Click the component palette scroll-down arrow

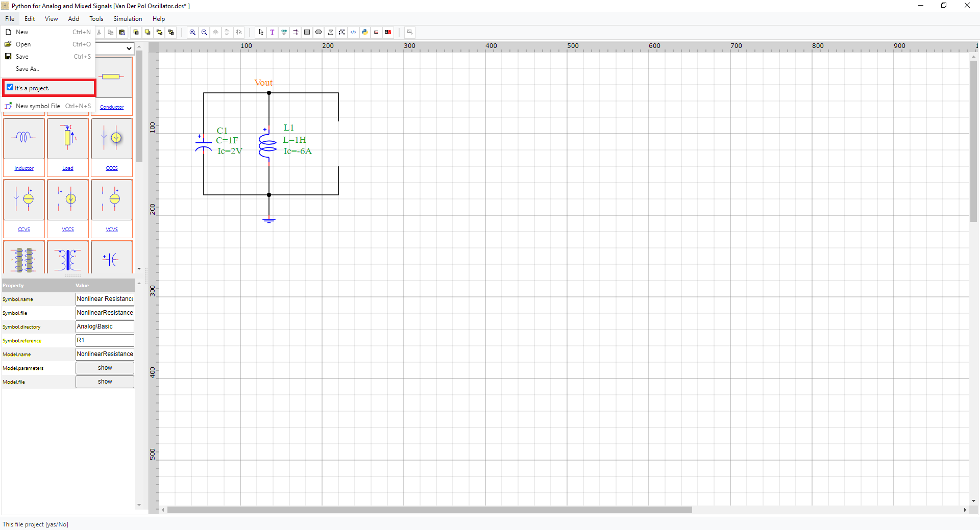pyautogui.click(x=139, y=269)
